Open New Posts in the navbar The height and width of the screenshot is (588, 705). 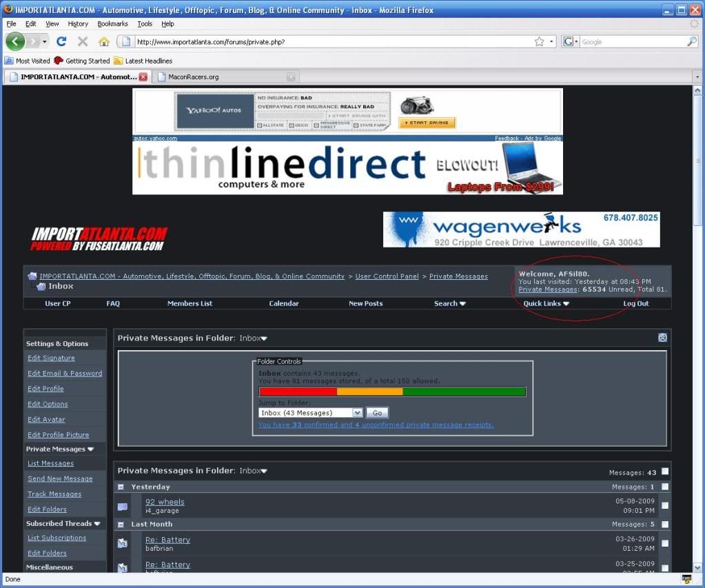(x=365, y=304)
